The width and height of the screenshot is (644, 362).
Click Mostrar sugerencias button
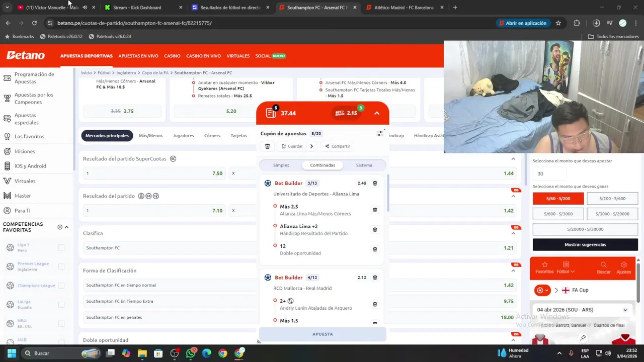pyautogui.click(x=585, y=245)
